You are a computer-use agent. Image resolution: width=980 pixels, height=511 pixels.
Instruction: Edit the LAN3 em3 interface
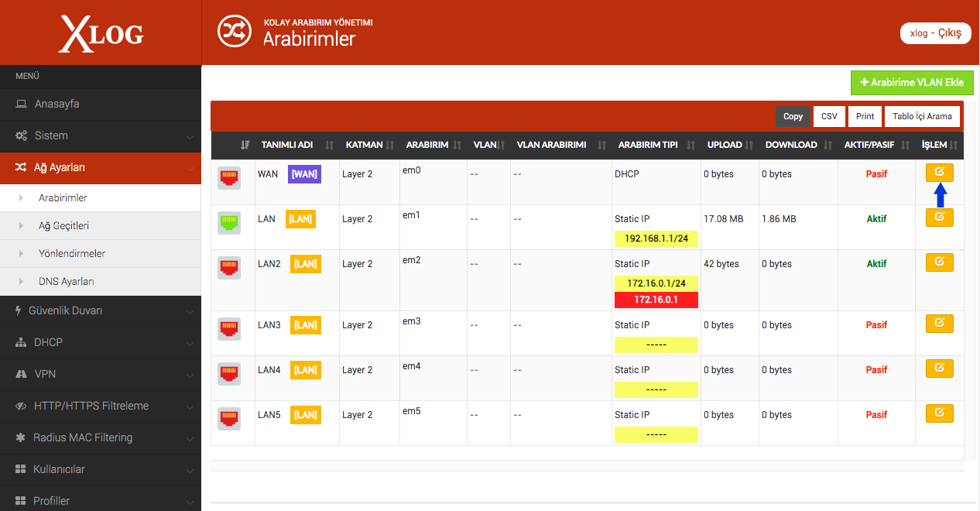[940, 324]
